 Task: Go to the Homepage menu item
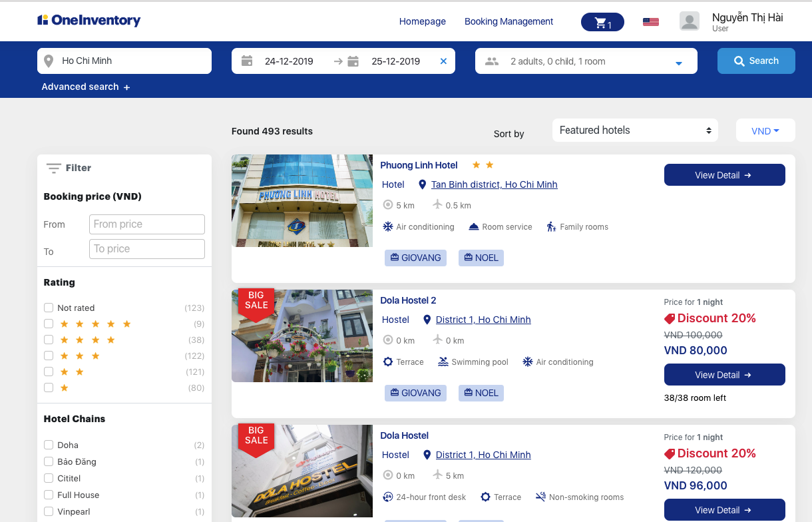(x=422, y=21)
